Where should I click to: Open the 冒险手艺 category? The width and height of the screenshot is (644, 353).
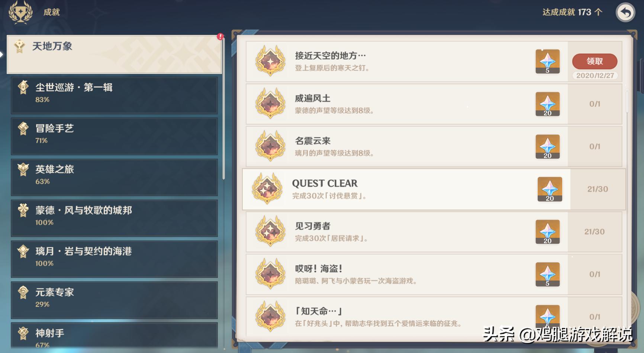pyautogui.click(x=114, y=136)
